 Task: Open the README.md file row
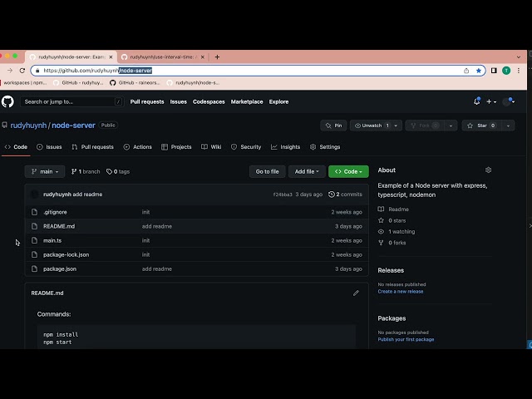196,226
